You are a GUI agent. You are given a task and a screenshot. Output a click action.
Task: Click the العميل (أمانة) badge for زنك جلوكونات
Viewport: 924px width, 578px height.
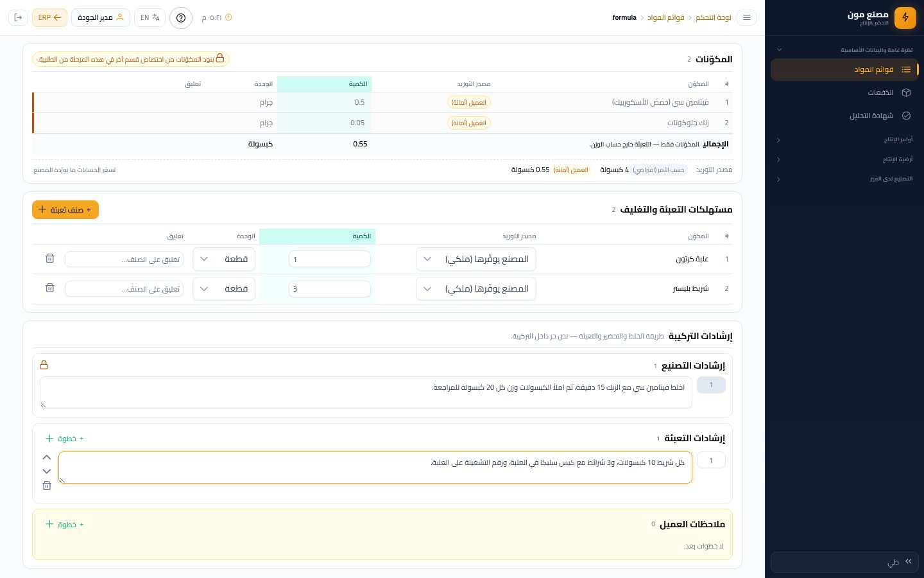pyautogui.click(x=469, y=123)
